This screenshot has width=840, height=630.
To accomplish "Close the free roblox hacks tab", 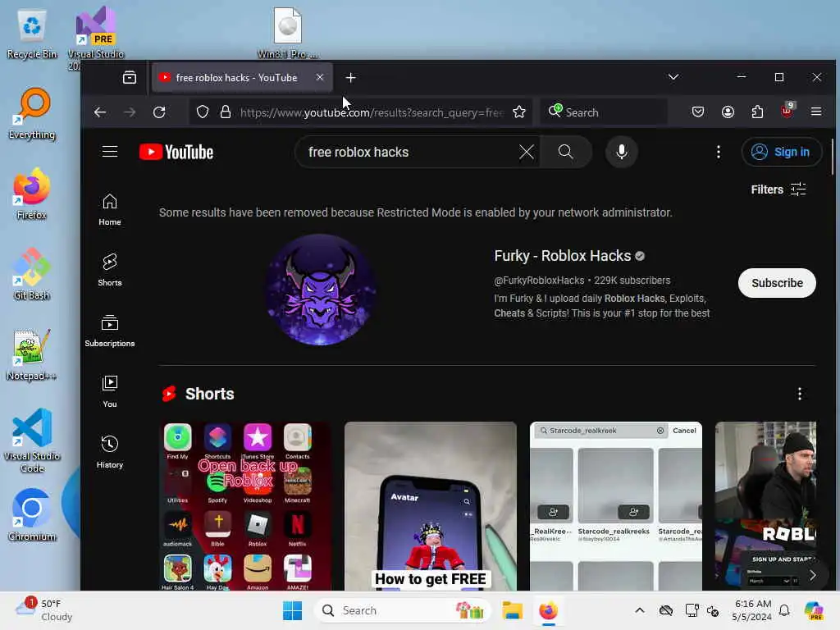I will pyautogui.click(x=320, y=77).
